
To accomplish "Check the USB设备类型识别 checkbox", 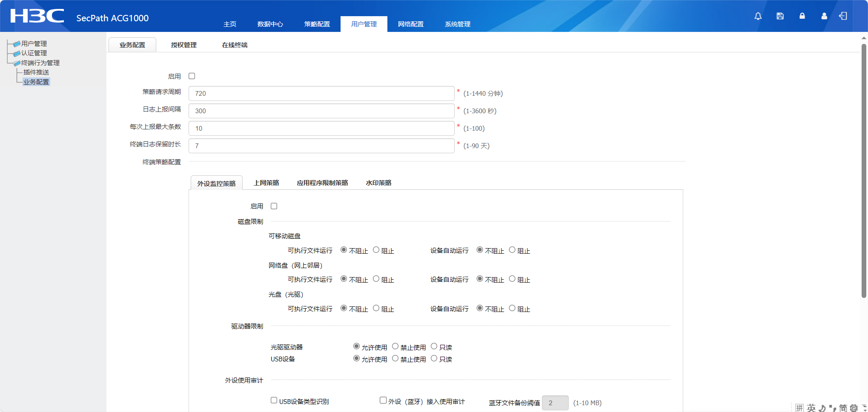I will point(274,400).
